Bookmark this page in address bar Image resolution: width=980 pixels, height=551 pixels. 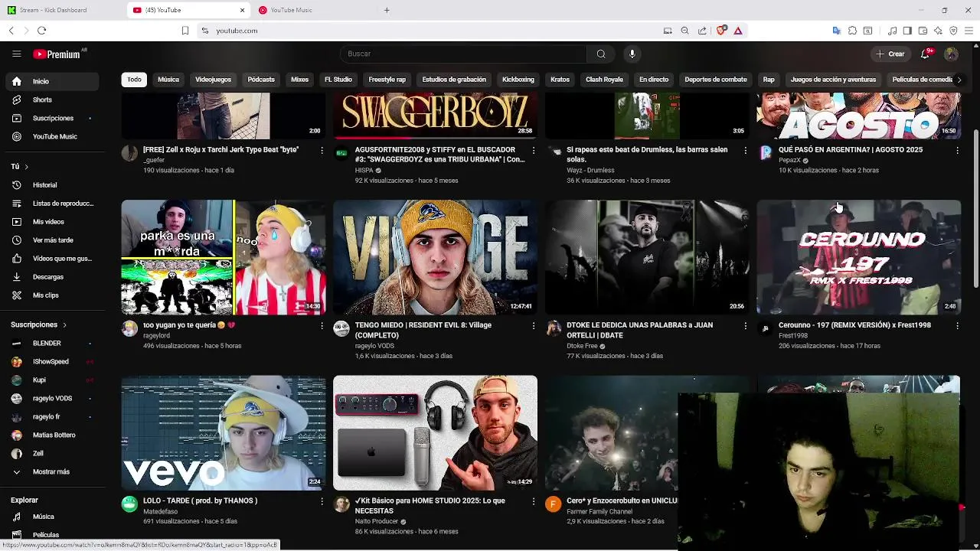[185, 31]
